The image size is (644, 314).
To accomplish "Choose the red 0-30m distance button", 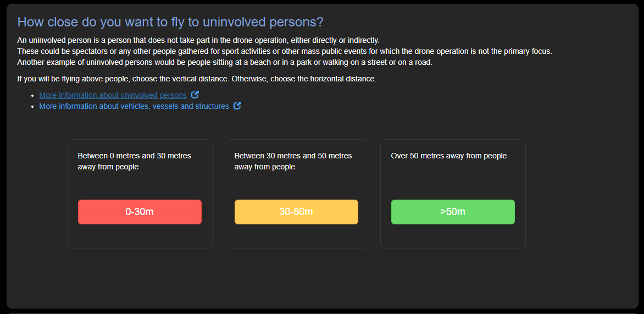I will click(x=140, y=212).
